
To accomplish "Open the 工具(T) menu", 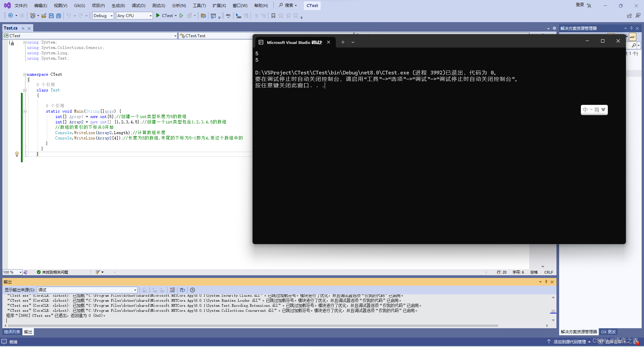I will pos(199,5).
